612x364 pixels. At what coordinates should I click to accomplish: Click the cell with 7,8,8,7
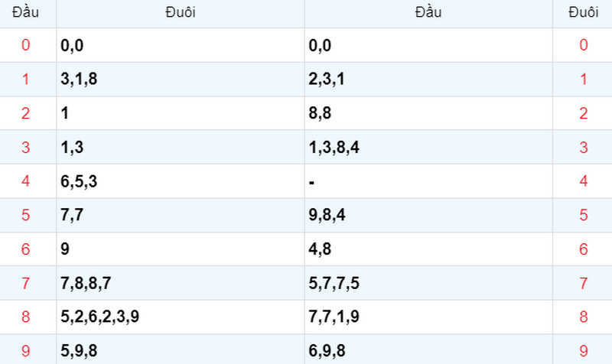tap(181, 283)
